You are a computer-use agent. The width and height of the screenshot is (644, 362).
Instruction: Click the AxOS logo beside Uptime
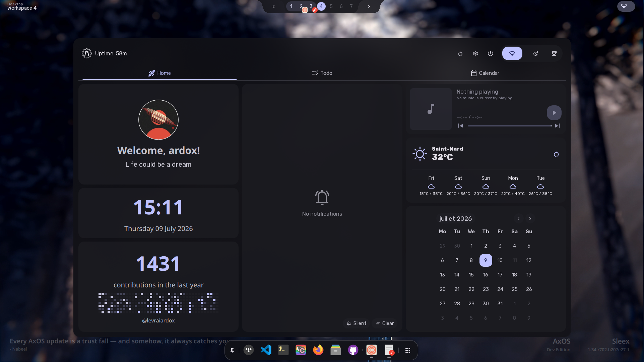click(87, 53)
